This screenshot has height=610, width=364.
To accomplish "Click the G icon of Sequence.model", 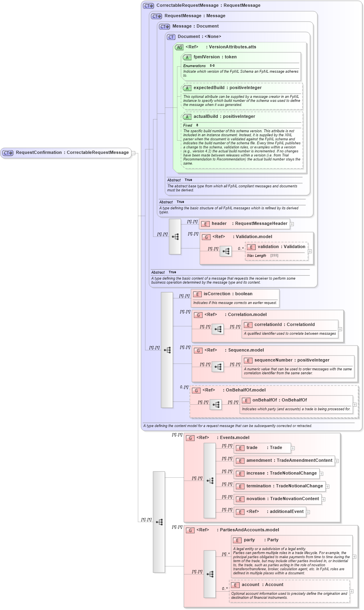I will 198,351.
